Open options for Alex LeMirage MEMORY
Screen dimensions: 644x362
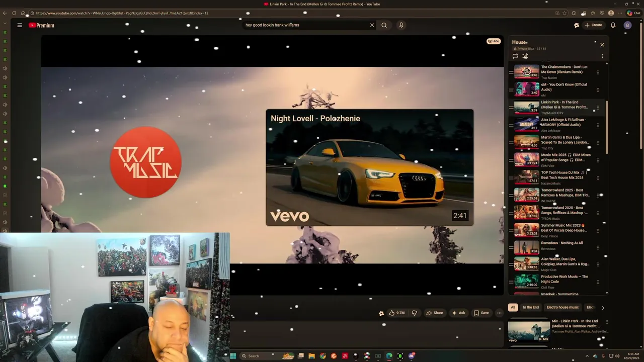598,125
